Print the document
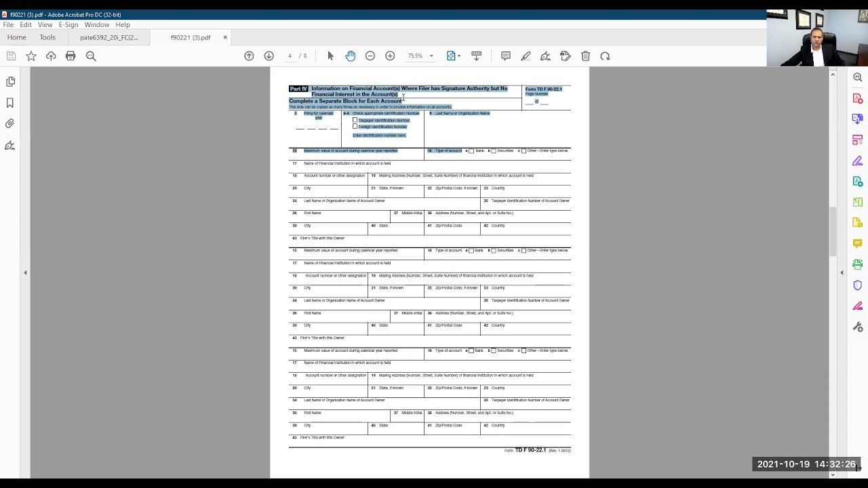The height and width of the screenshot is (488, 868). click(71, 56)
